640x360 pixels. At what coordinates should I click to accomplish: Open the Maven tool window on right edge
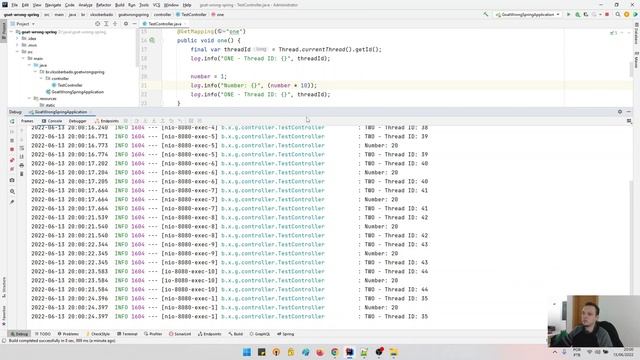pos(636,60)
